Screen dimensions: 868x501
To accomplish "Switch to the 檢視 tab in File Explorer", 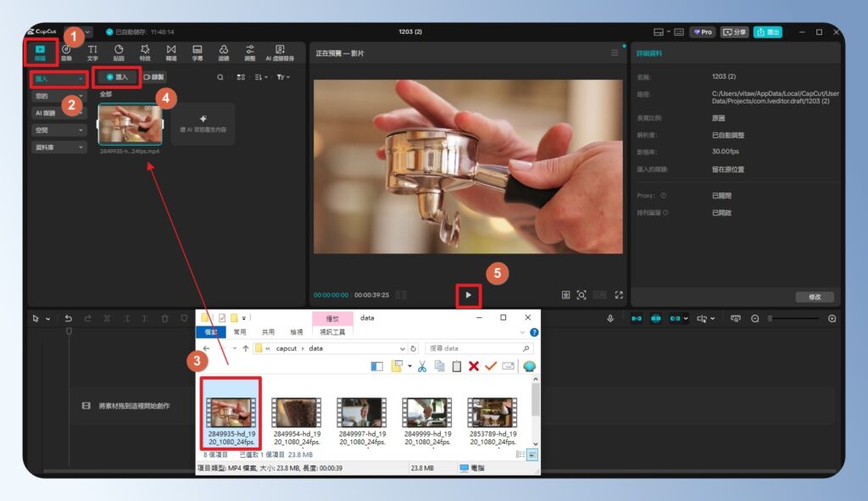I will [296, 331].
